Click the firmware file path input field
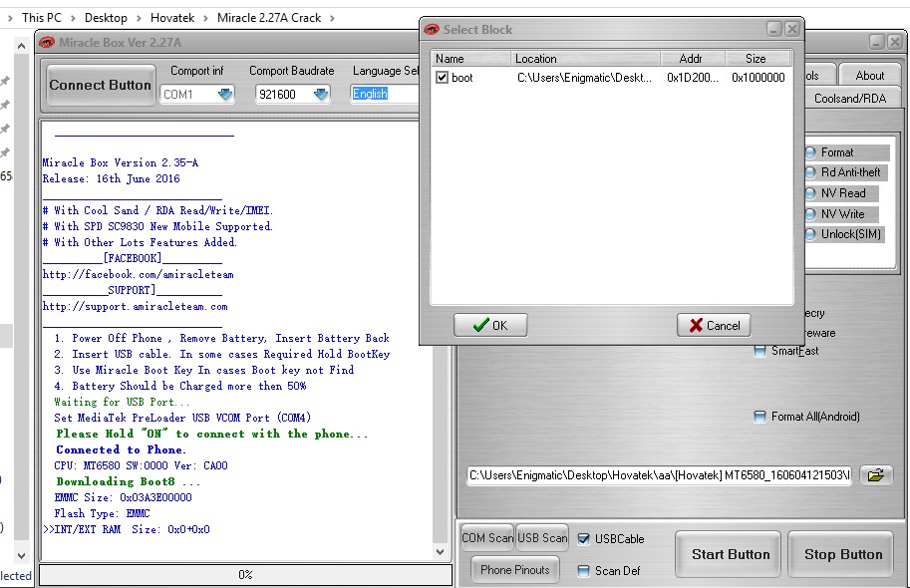Viewport: 910px width, 588px height. [x=658, y=475]
